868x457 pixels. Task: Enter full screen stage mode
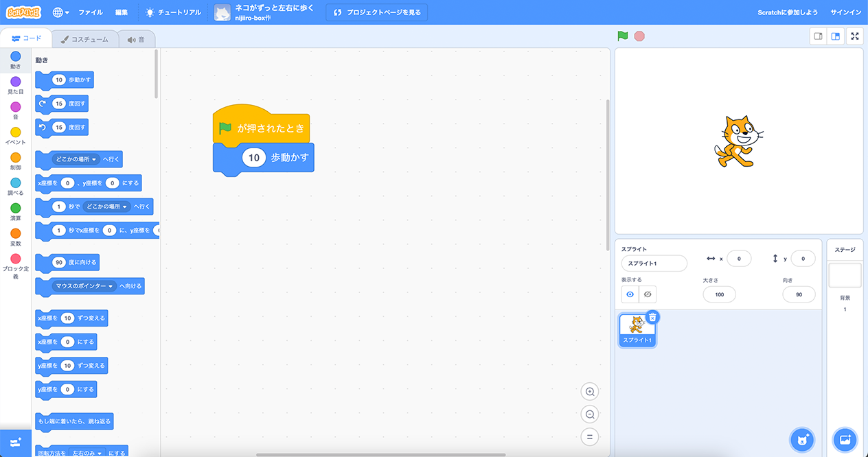coord(855,36)
